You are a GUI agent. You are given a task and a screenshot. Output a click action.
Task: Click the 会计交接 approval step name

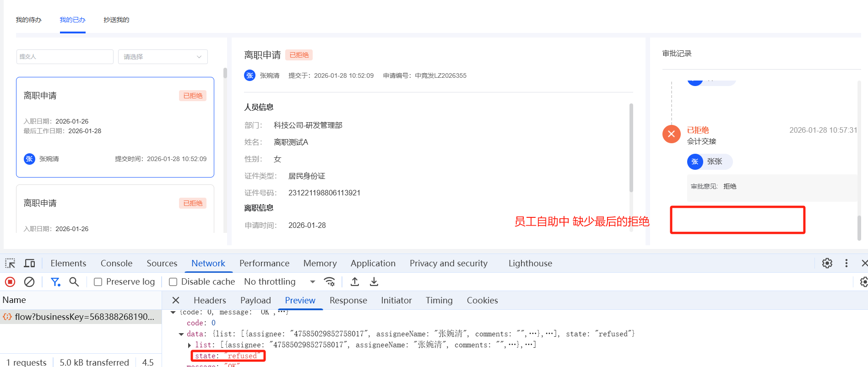point(701,141)
